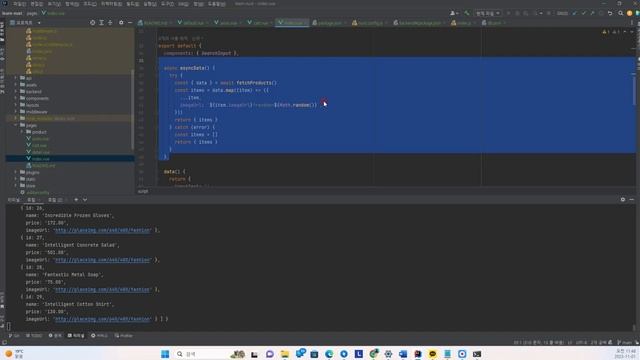Open Microsoft Edge from taskbar

[329, 354]
